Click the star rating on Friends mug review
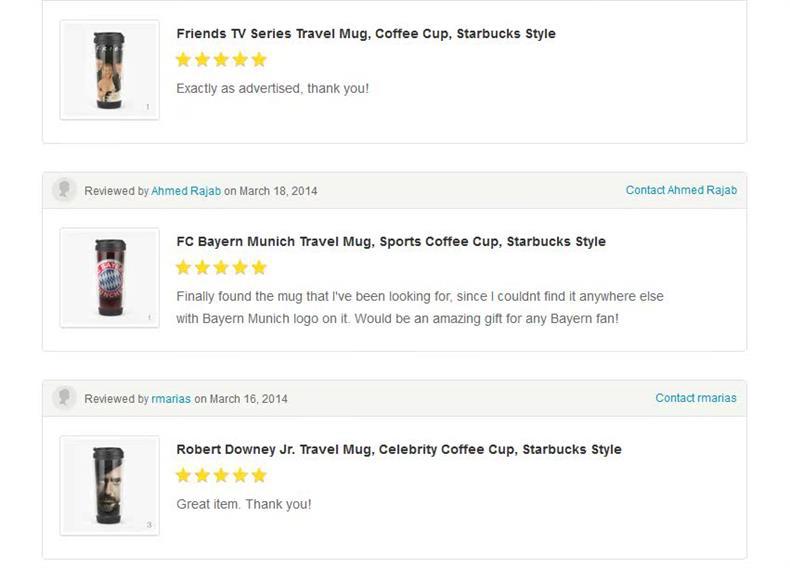This screenshot has height=568, width=790. click(x=221, y=60)
